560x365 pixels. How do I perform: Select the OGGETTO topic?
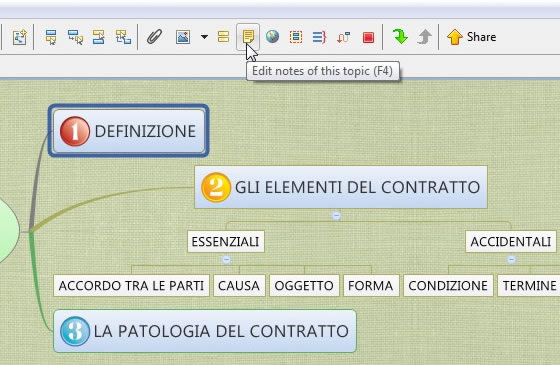[304, 286]
